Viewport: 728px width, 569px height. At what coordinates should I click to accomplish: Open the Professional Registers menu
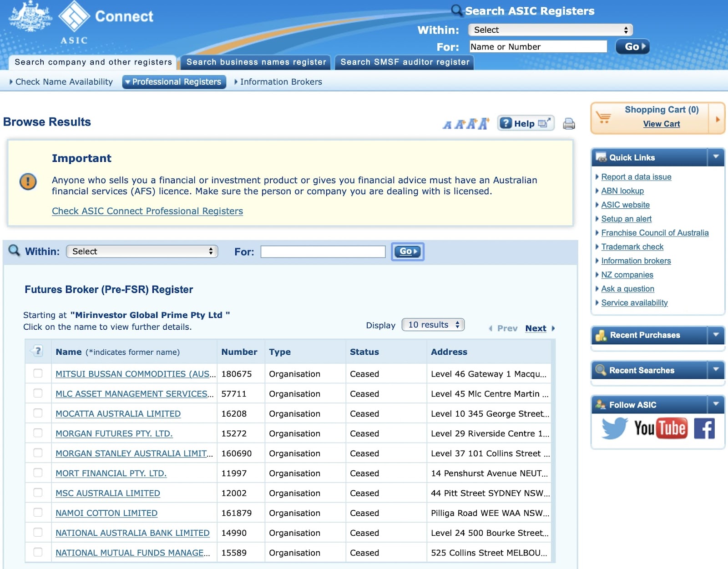point(174,82)
